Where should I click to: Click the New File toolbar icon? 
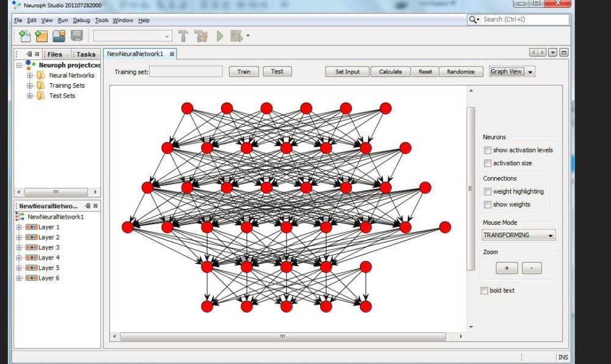[x=24, y=37]
